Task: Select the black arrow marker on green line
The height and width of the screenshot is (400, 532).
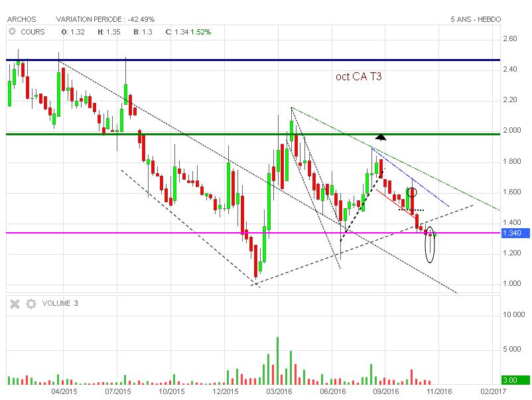Action: pyautogui.click(x=381, y=137)
